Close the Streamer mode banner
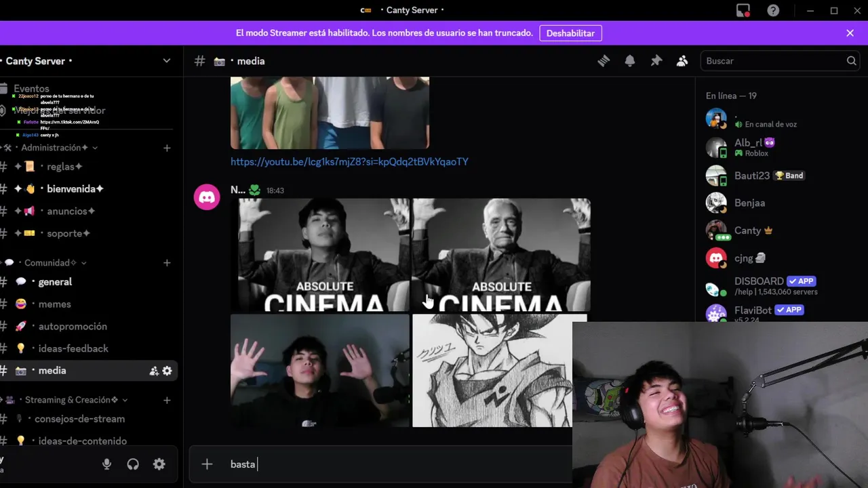The height and width of the screenshot is (488, 868). 850,33
